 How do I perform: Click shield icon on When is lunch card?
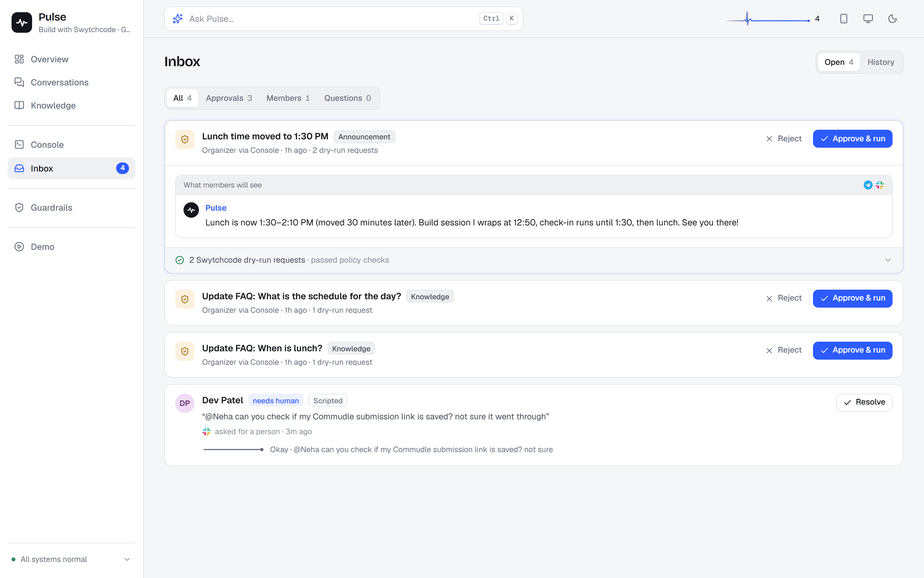coord(185,351)
